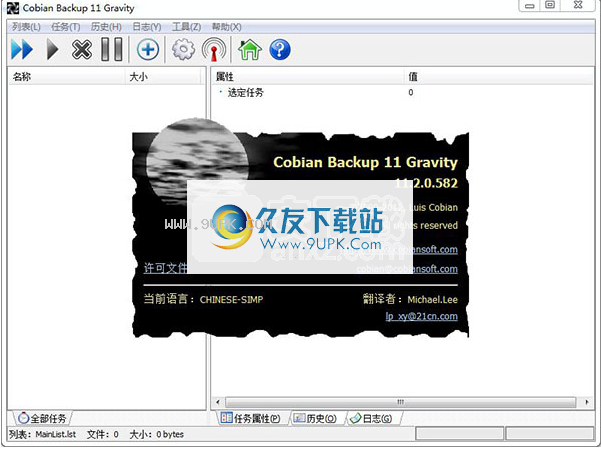Sort by the 名称 column header

[66, 77]
